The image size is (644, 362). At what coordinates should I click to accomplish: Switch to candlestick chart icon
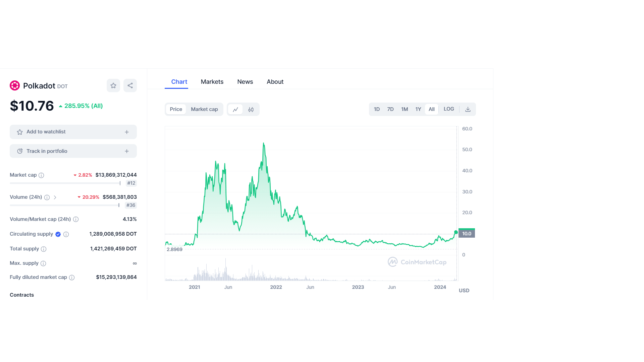[251, 109]
